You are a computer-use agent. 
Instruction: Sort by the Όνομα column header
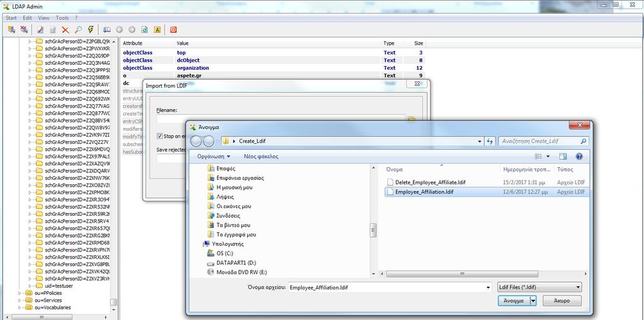[x=442, y=169]
